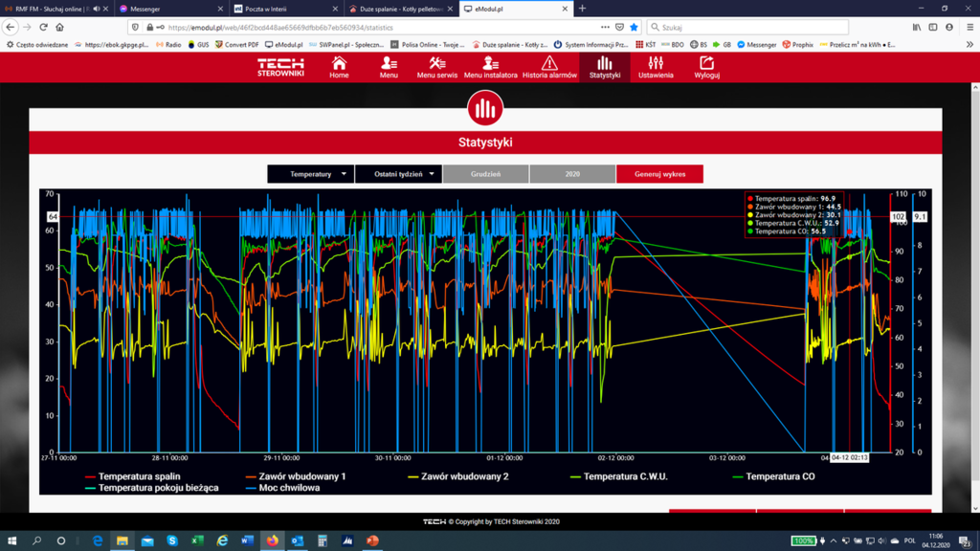This screenshot has height=551, width=980.
Task: Click the round statistics bar-chart icon
Action: (485, 108)
